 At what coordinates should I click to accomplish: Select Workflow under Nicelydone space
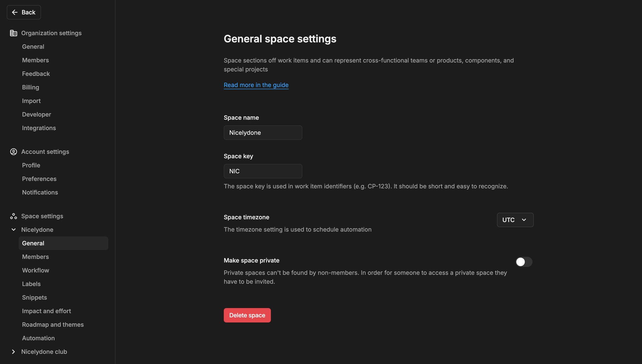point(35,270)
